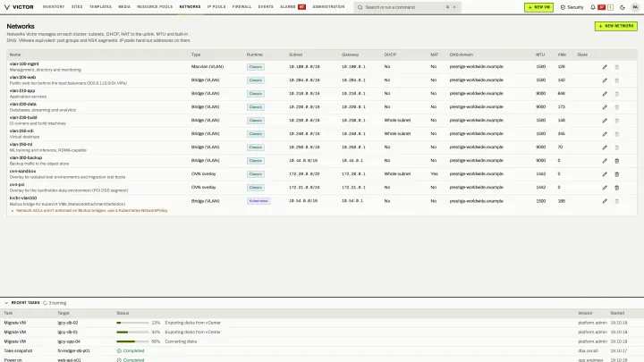Sort table by Name column header

tap(15, 55)
